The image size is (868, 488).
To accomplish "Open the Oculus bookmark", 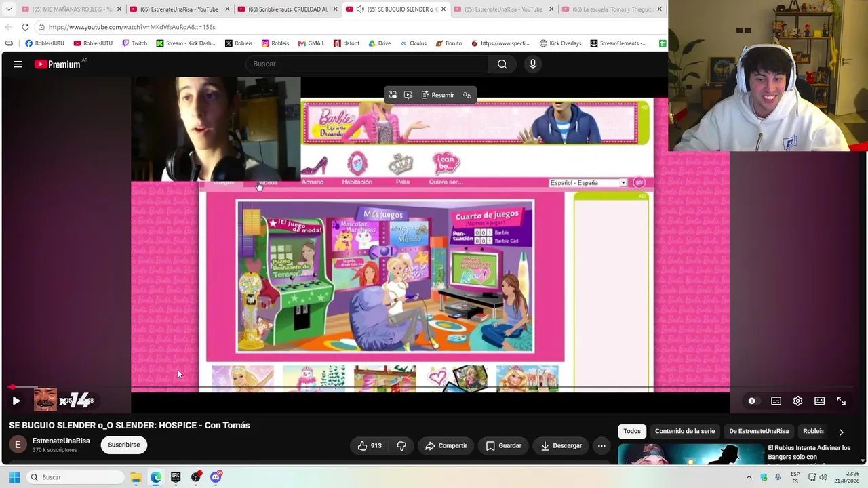I will (413, 43).
